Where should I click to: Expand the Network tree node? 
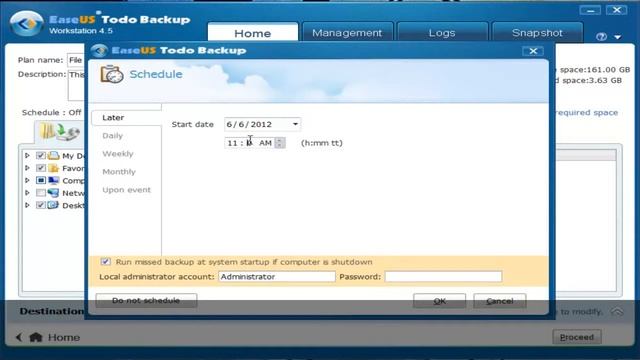[27, 193]
